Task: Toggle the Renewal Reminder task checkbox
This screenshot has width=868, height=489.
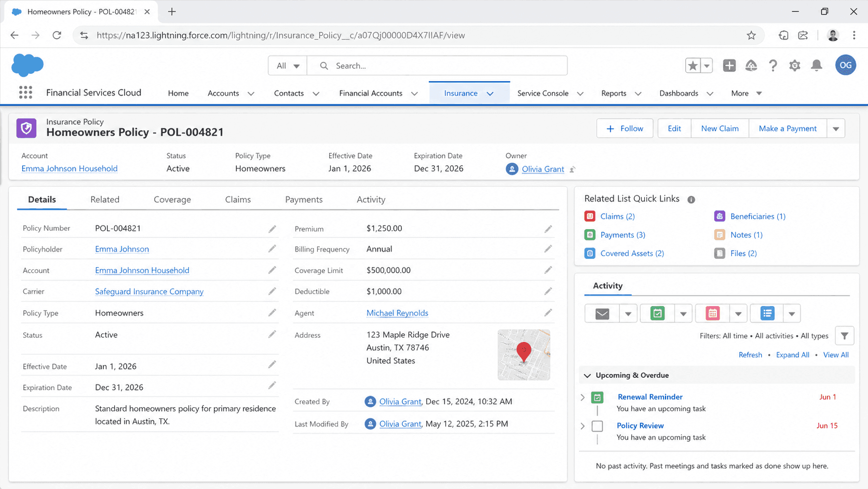Action: pyautogui.click(x=598, y=398)
